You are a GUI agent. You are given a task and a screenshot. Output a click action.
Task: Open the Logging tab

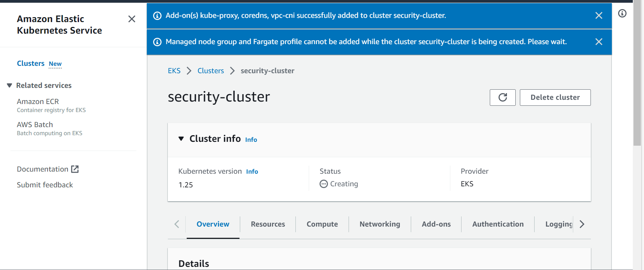(559, 224)
